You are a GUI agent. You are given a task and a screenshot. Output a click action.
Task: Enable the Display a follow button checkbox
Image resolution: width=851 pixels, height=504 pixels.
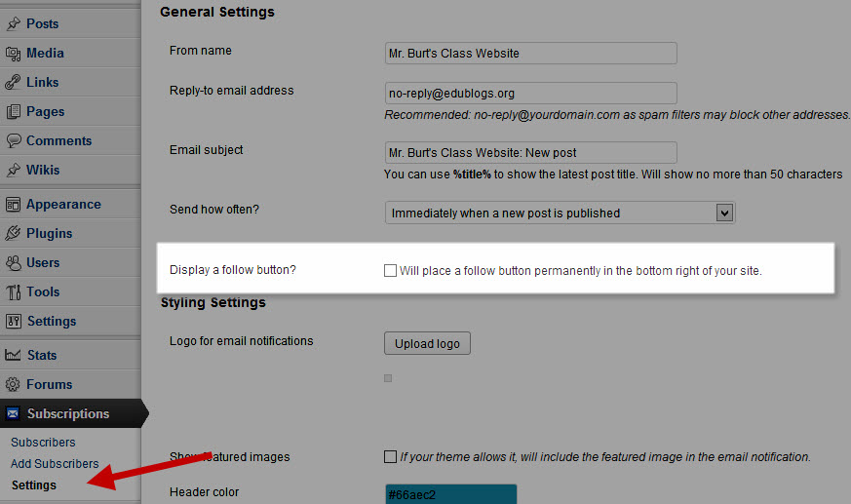point(391,270)
